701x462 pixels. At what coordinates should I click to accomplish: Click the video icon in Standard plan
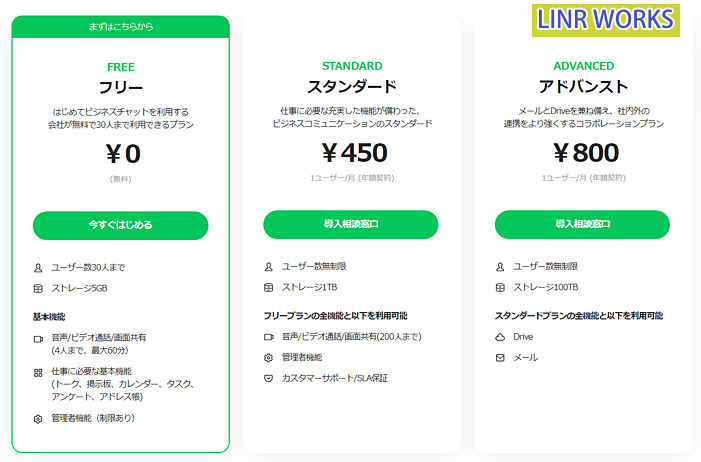pyautogui.click(x=268, y=337)
